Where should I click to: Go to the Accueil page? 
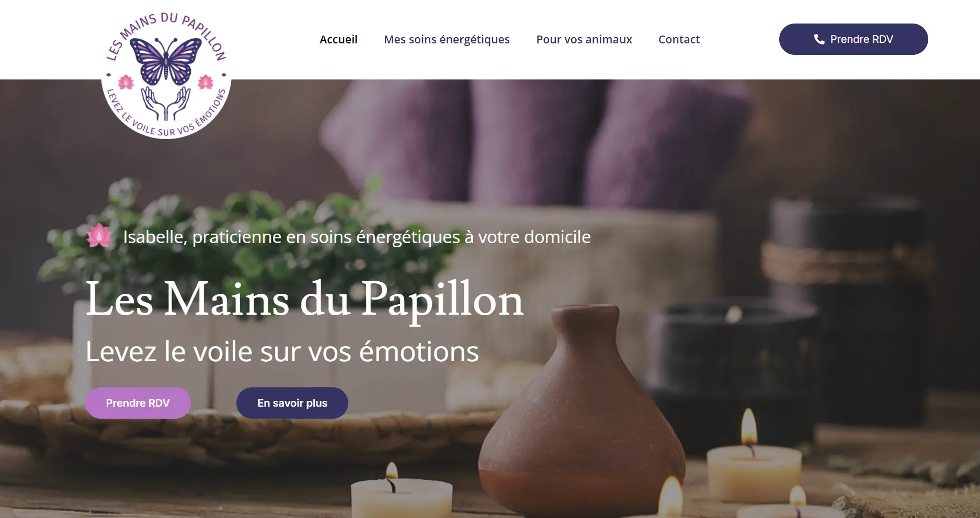[338, 39]
